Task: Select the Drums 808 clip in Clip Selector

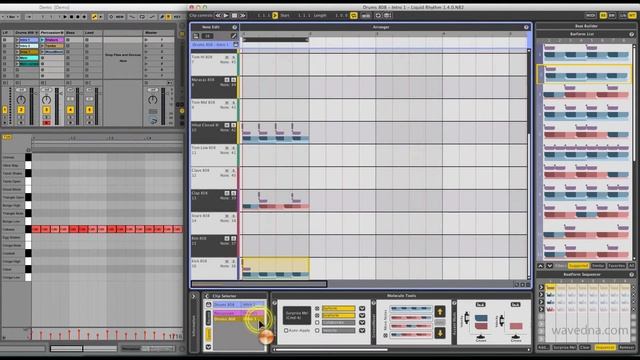Action: click(239, 305)
